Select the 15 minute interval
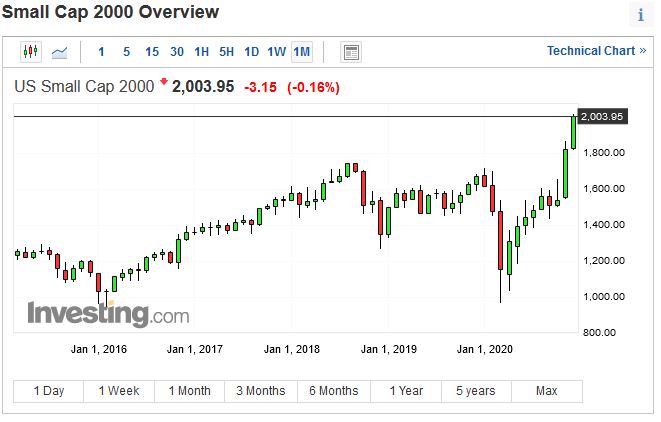Image resolution: width=661 pixels, height=422 pixels. point(151,51)
